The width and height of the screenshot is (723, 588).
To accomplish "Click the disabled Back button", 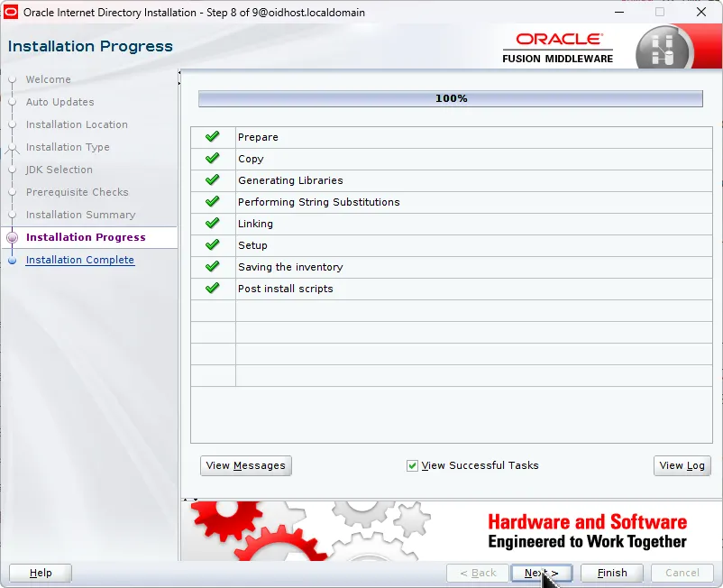I will [x=478, y=573].
